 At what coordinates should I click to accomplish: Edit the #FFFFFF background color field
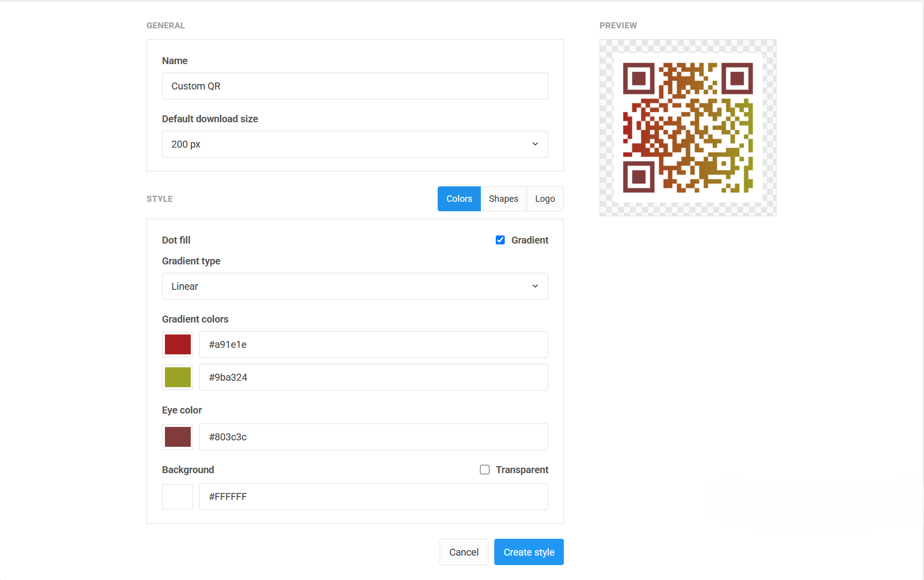pos(374,497)
